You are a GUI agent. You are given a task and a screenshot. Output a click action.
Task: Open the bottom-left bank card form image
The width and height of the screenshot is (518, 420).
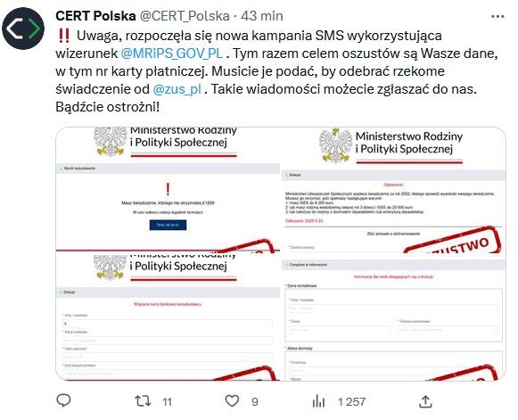click(x=168, y=317)
